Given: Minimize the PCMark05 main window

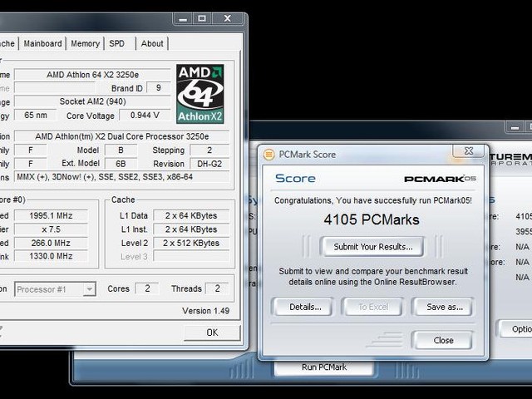Looking at the screenshot, I should pyautogui.click(x=515, y=127).
